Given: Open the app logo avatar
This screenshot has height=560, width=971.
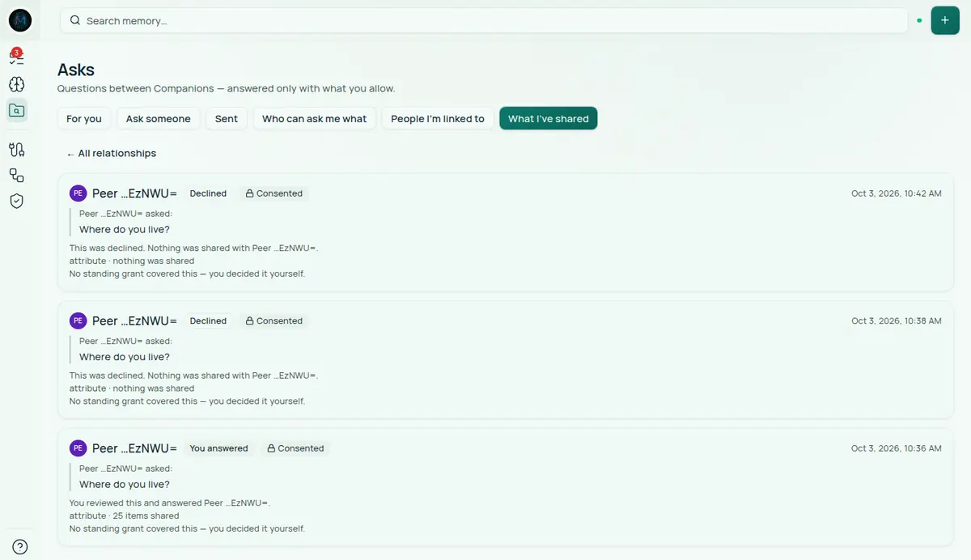Looking at the screenshot, I should 20,20.
